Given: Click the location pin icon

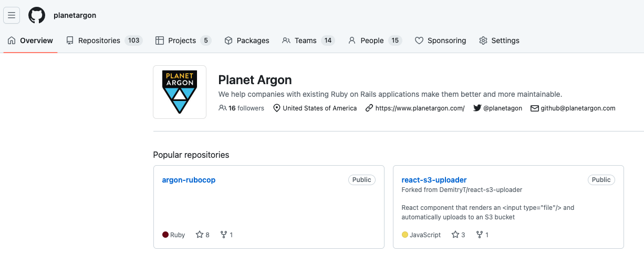Looking at the screenshot, I should point(277,108).
